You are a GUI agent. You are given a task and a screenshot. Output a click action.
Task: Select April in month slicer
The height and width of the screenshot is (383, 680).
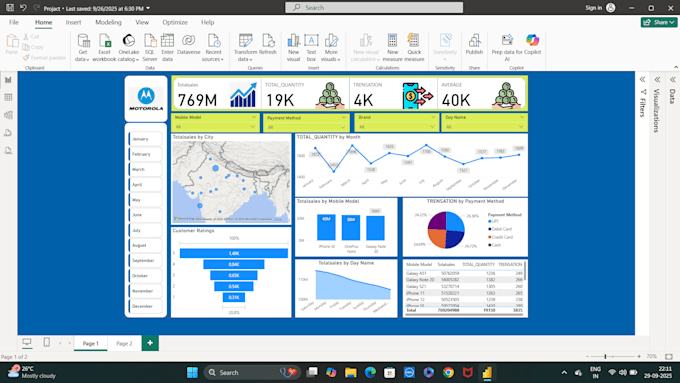pos(146,184)
